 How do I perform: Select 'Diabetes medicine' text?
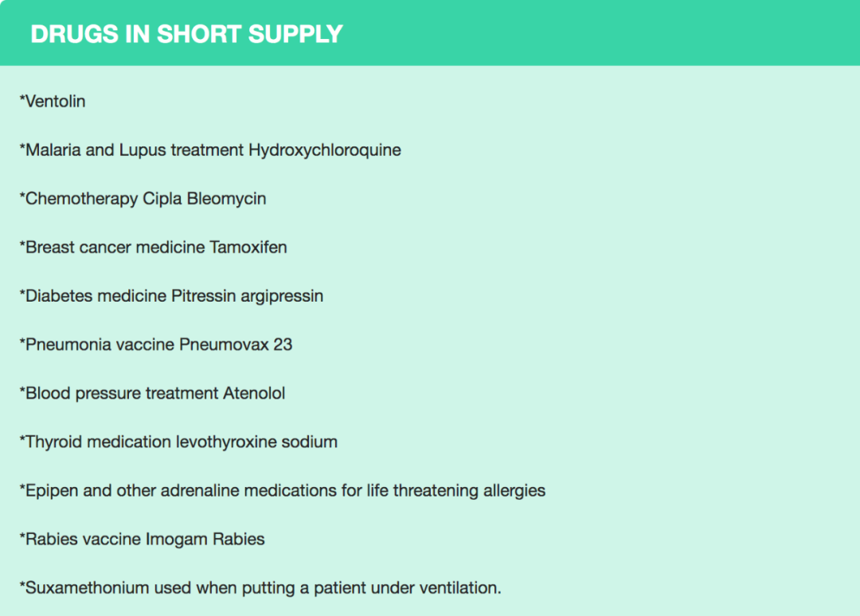pos(96,295)
